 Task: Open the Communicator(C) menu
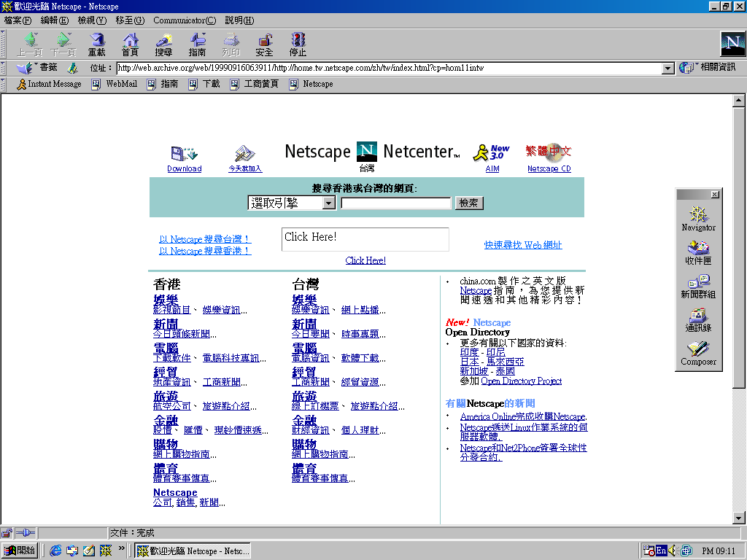click(185, 20)
